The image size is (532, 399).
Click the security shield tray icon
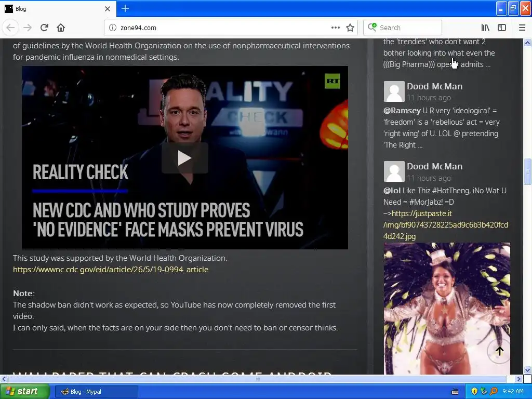(x=474, y=392)
